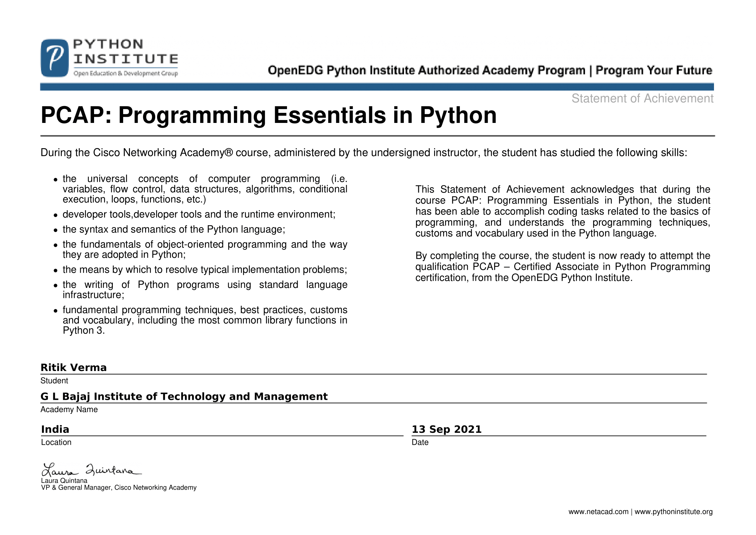Click the OpenEDG Authorized Academy Program header
Viewport: 756px width, 535px height.
[490, 71]
